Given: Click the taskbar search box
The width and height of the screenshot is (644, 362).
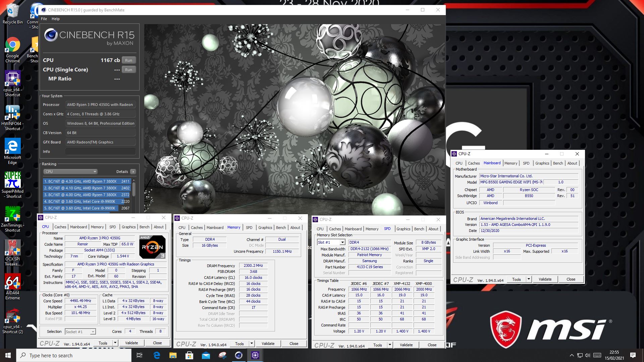Looking at the screenshot, I should [74, 355].
